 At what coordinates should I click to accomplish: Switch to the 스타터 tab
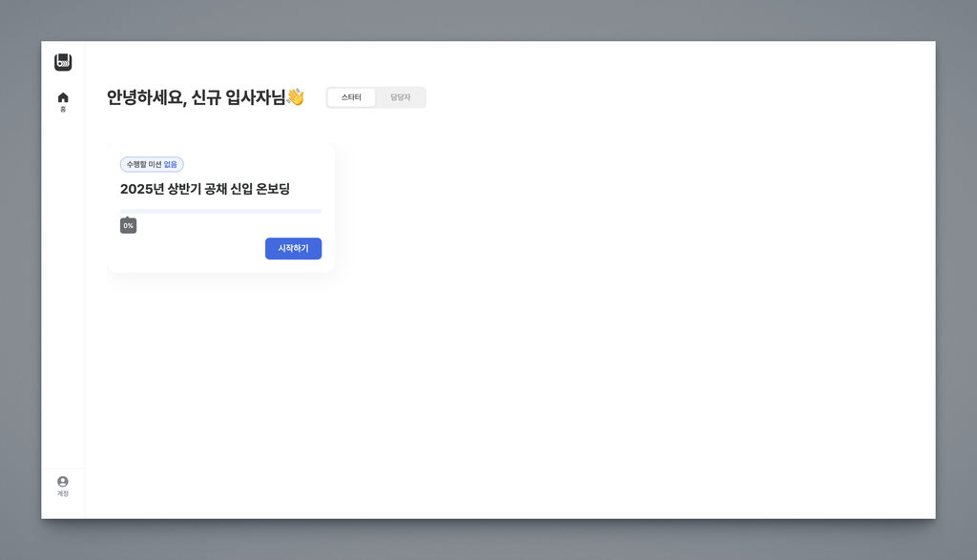pos(351,97)
